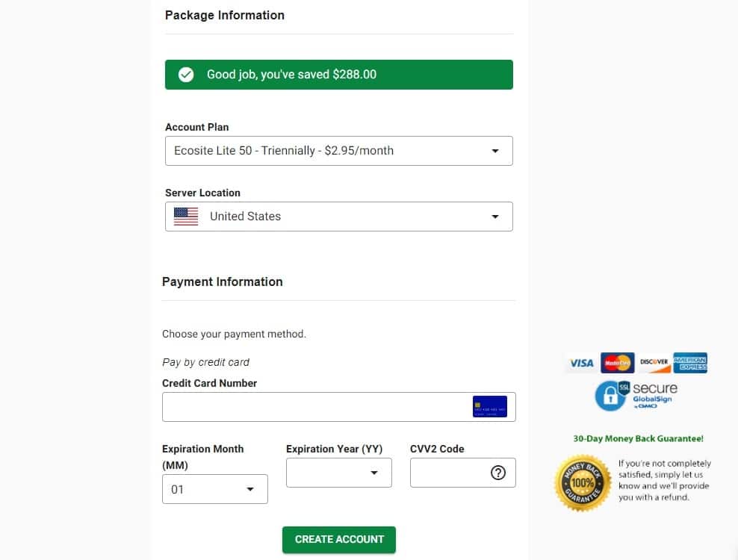Screen dimensions: 738x560
Task: Open the Account Plan dropdown
Action: click(339, 151)
